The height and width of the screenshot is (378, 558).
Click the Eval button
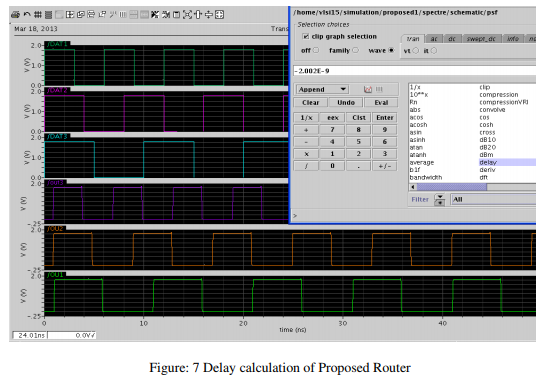[x=381, y=103]
